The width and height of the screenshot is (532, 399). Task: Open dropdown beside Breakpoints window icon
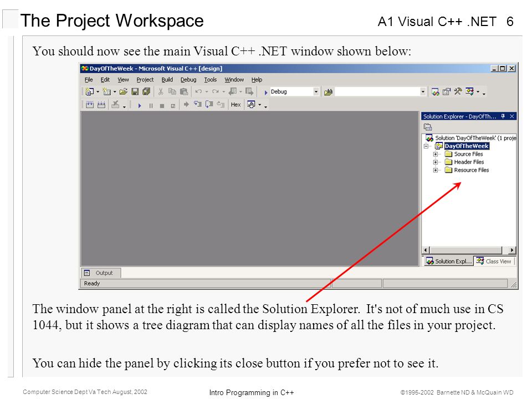(x=259, y=105)
